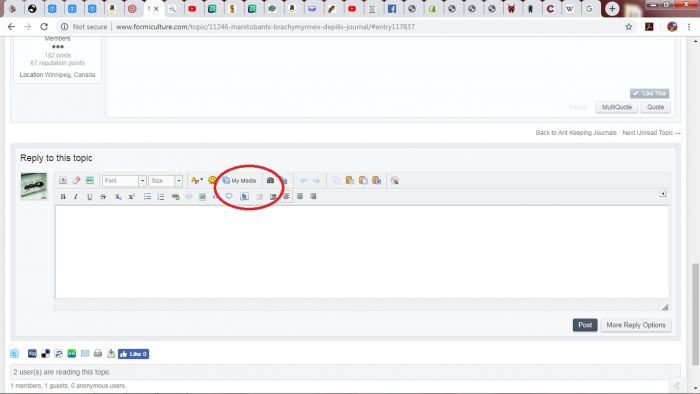The height and width of the screenshot is (394, 700).
Task: Toggle italic text formatting
Action: coord(76,197)
